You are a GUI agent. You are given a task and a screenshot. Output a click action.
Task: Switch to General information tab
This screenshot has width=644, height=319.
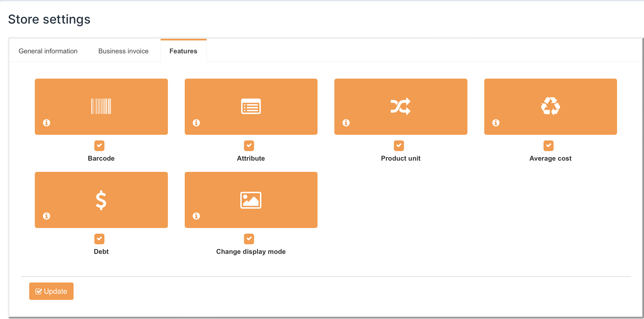(x=48, y=51)
